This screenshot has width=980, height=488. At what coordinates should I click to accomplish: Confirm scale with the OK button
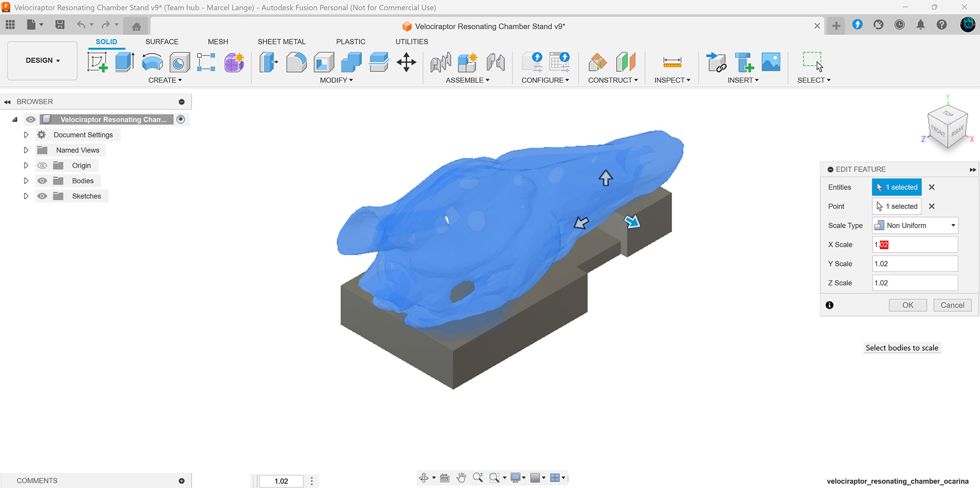pos(908,305)
